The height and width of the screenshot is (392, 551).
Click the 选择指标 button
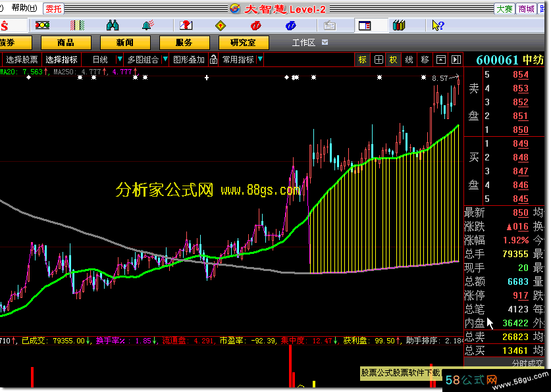pyautogui.click(x=61, y=59)
